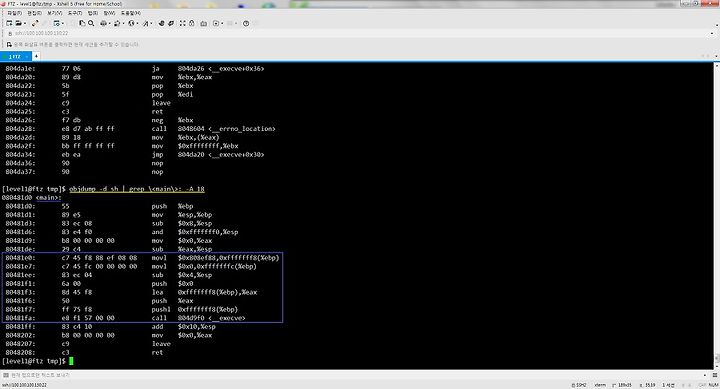720x389 pixels.
Task: Click the Xftp file transfer icon
Action: click(161, 23)
